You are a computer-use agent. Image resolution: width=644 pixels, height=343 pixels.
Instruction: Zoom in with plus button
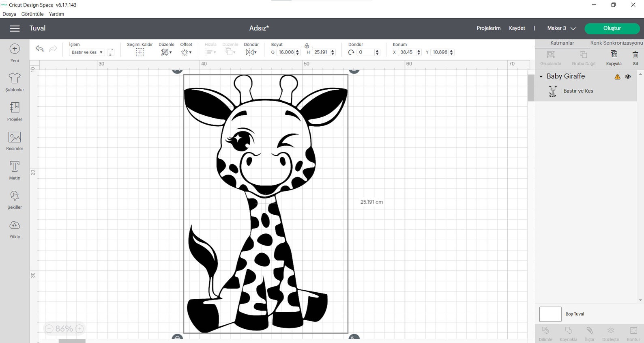(79, 329)
